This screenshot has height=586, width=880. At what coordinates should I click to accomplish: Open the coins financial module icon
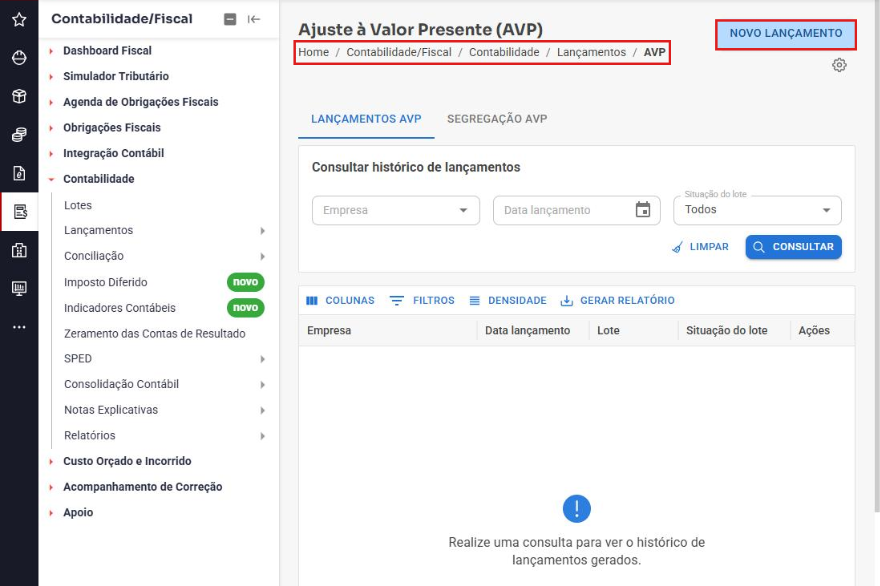pos(19,135)
